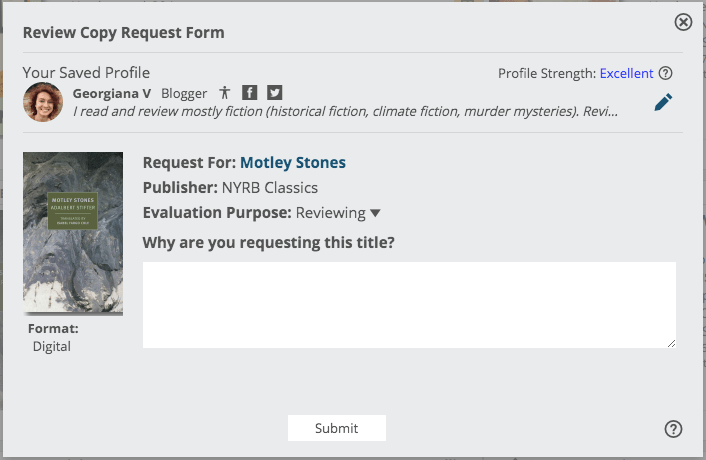Click the Digital format label
Image resolution: width=706 pixels, height=460 pixels.
52,346
